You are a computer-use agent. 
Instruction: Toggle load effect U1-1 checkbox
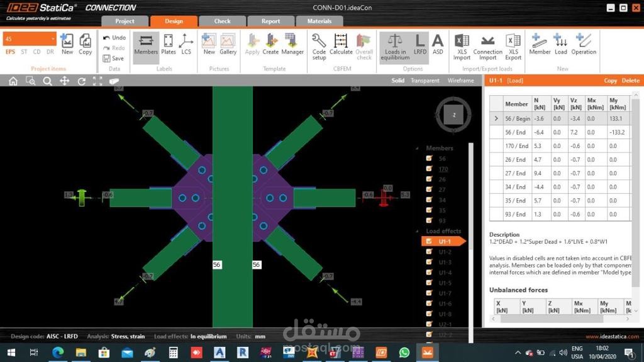(x=429, y=242)
